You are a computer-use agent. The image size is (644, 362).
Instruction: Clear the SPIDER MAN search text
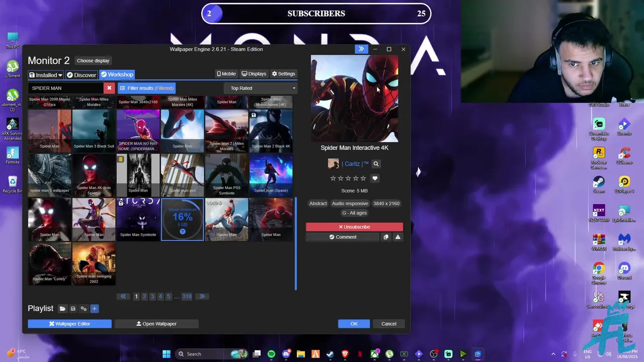[x=109, y=88]
